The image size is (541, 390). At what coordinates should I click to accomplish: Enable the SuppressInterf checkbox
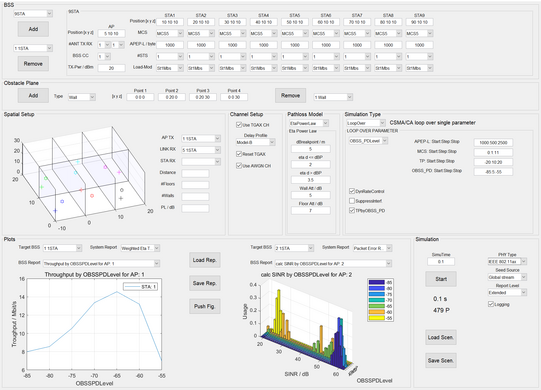(x=352, y=201)
